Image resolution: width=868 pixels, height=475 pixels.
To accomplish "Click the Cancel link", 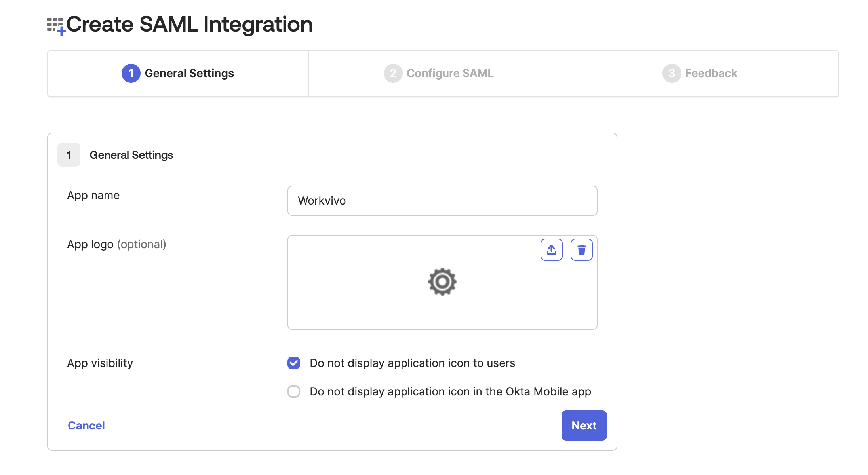I will tap(86, 426).
